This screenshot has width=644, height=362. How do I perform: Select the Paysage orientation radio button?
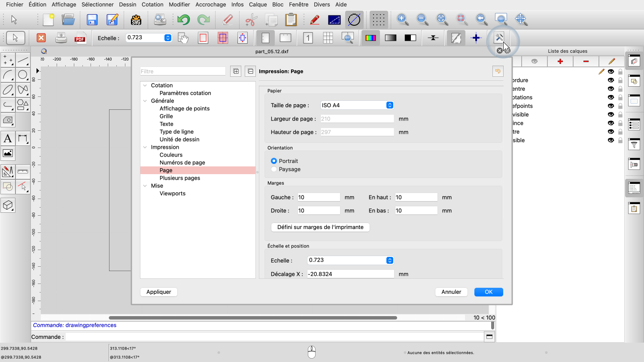(x=274, y=169)
